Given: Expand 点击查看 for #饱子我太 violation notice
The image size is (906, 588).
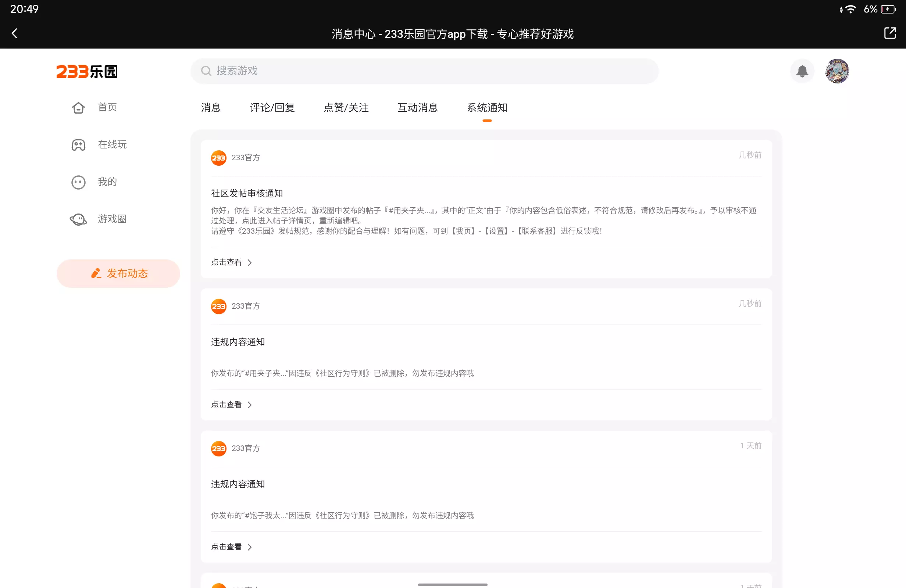Looking at the screenshot, I should 231,547.
